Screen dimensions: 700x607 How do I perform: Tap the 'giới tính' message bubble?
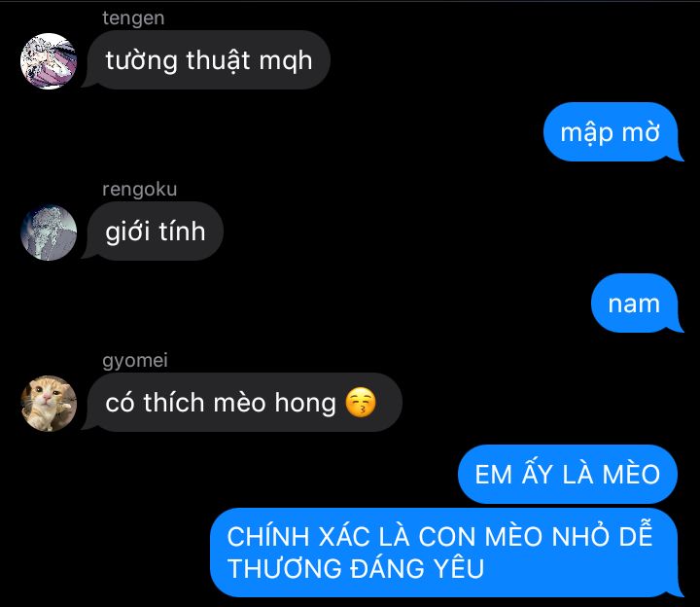155,231
